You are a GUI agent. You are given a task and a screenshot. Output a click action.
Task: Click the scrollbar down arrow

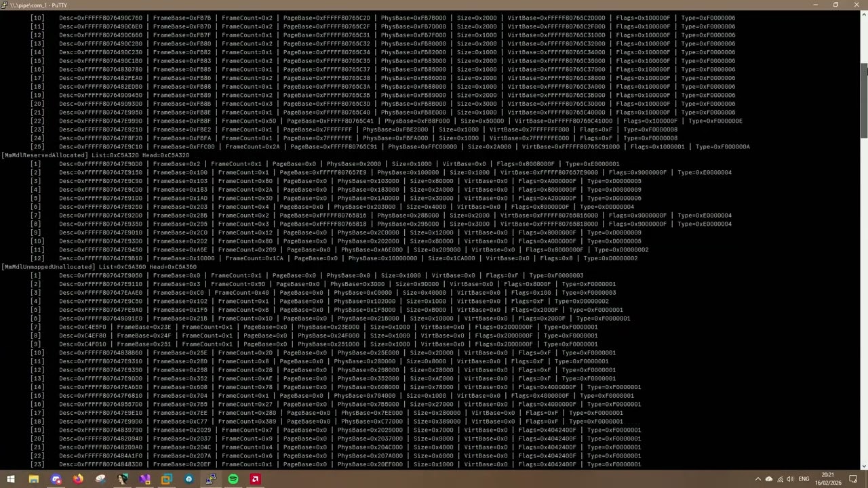click(864, 467)
